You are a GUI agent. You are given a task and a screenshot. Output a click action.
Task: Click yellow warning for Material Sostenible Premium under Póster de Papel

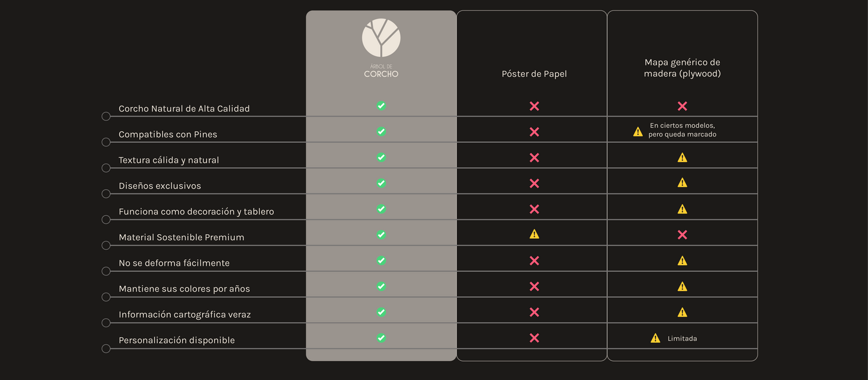534,234
